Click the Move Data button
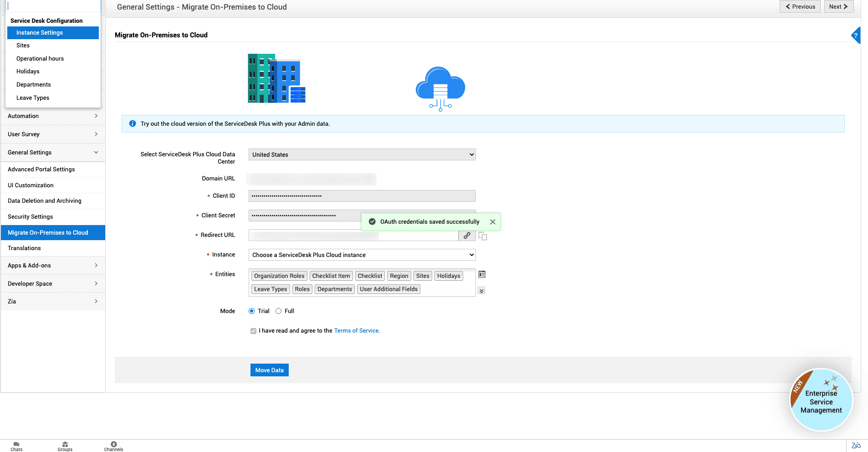This screenshot has width=868, height=452. [x=270, y=370]
